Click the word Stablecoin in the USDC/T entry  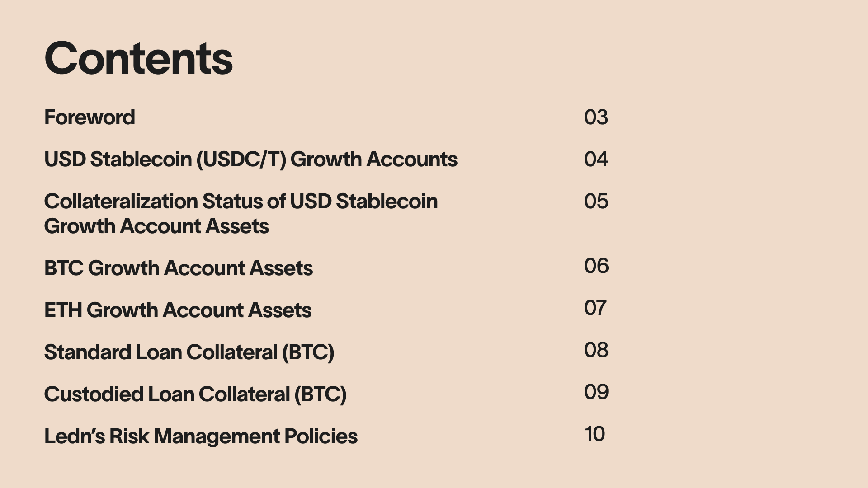(x=141, y=160)
